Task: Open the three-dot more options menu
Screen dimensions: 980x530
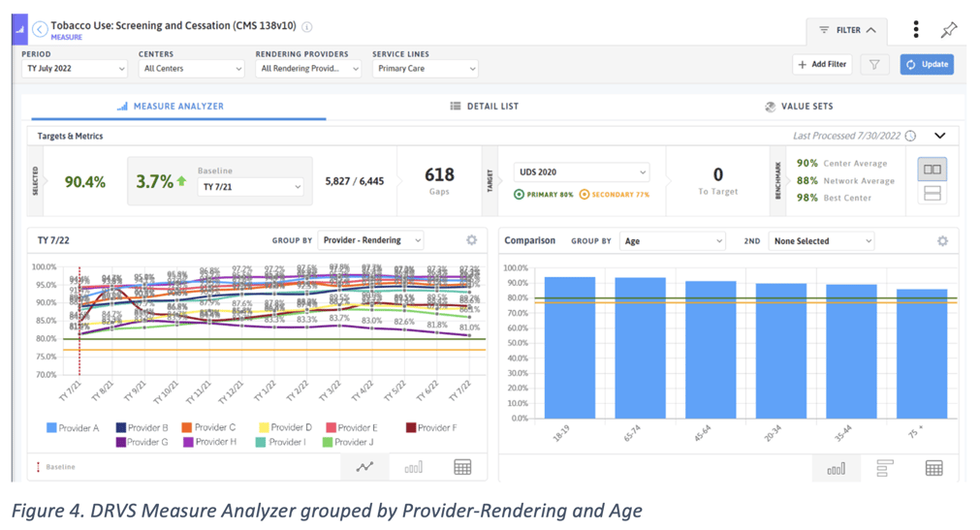Action: pyautogui.click(x=916, y=29)
